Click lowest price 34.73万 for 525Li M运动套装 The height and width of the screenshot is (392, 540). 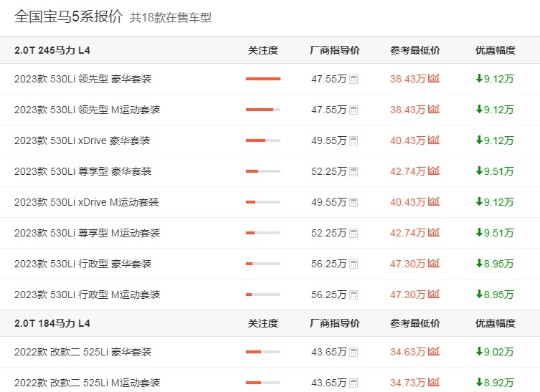[408, 383]
